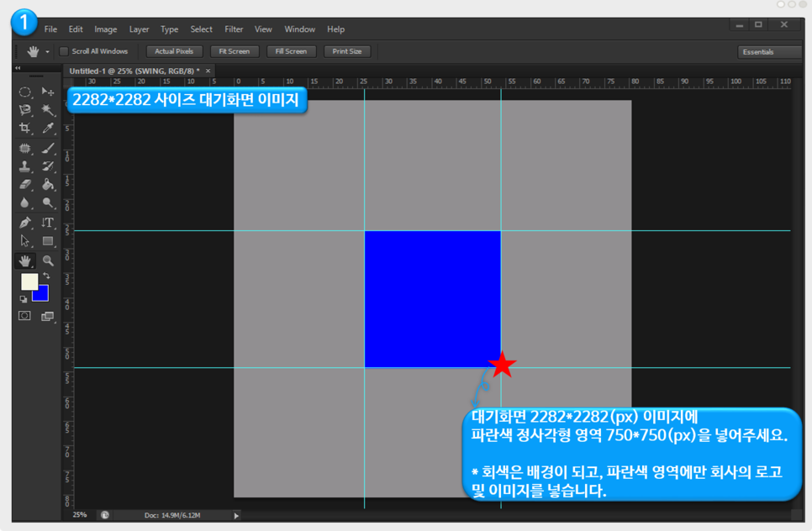This screenshot has height=531, width=812.
Task: Enable Scroll All Windows checkbox
Action: pyautogui.click(x=64, y=51)
